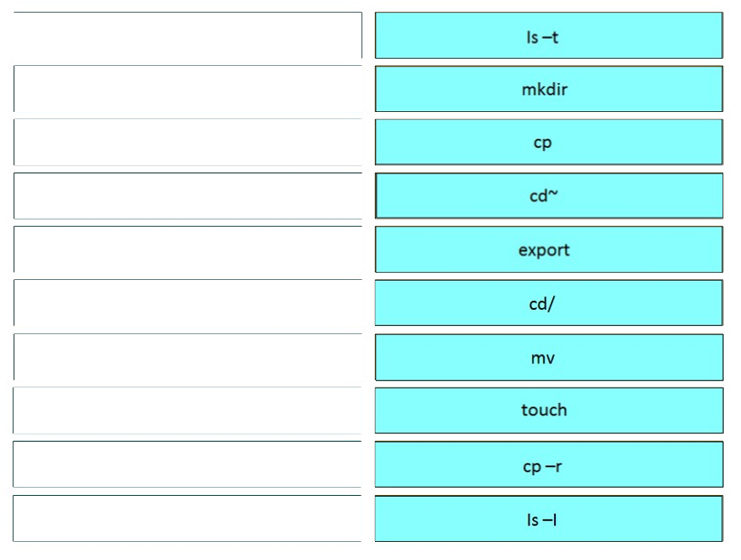Click the "cp –r" command box

click(549, 464)
